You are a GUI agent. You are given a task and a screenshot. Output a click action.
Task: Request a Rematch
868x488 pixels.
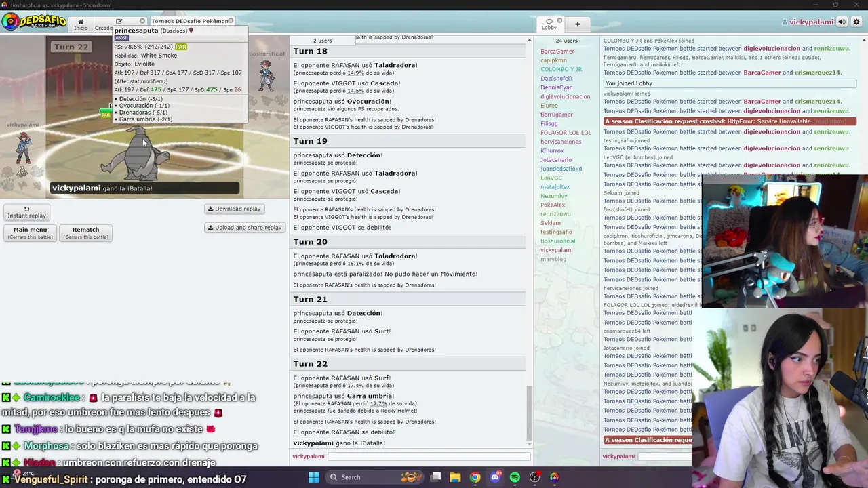pyautogui.click(x=85, y=232)
